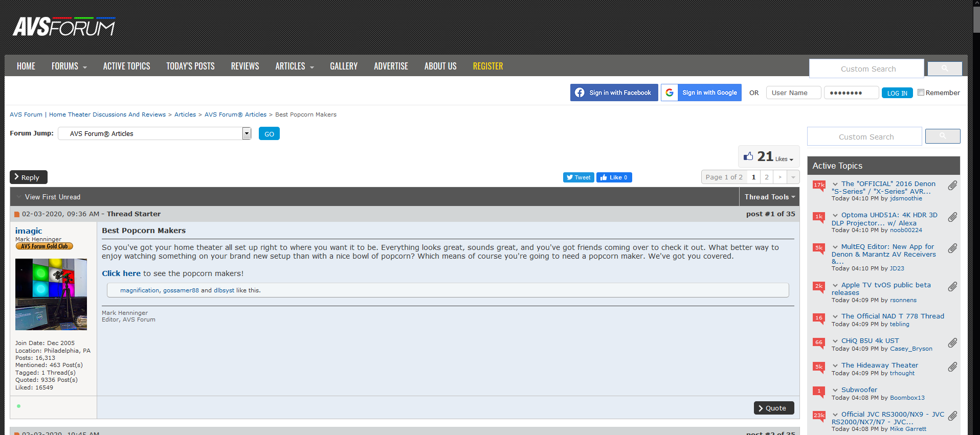Viewport: 980px width, 435px height.
Task: Click the 1k badge beside Optoma topic
Action: 819,217
